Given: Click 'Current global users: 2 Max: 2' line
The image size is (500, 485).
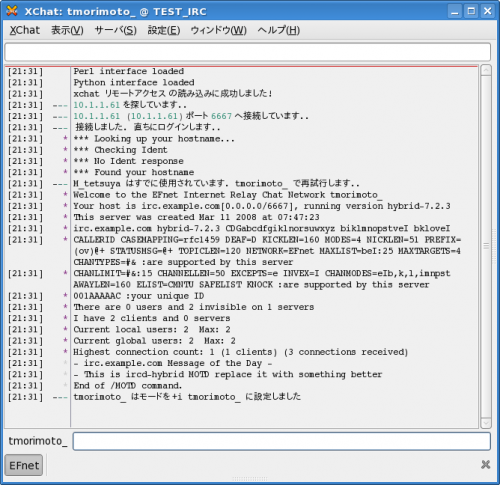Looking at the screenshot, I should (155, 341).
